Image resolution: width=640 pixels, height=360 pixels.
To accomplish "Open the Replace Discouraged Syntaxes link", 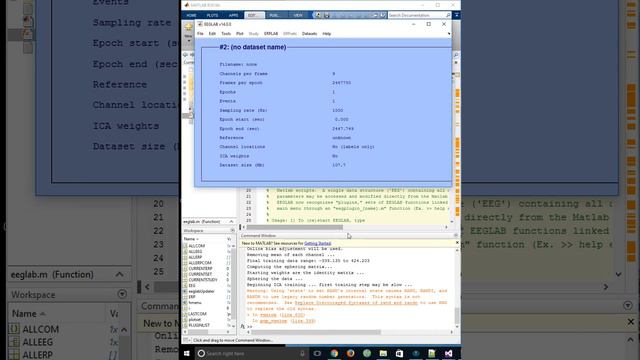I will (x=356, y=303).
